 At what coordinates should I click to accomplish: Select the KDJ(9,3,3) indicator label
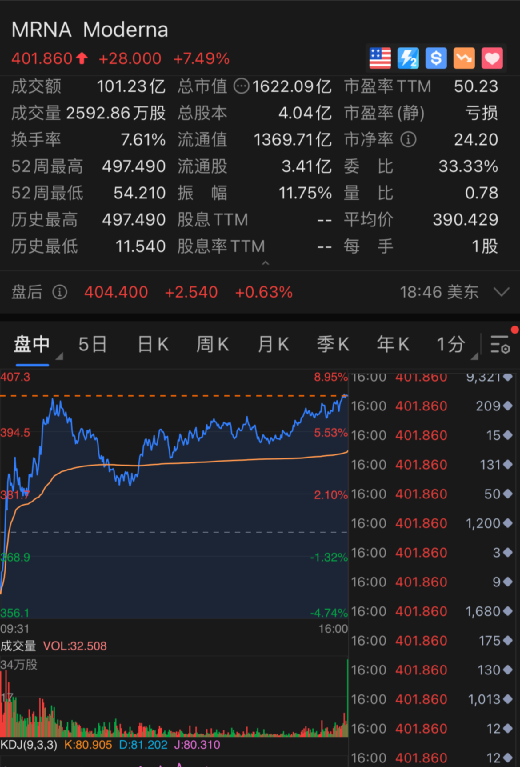29,745
